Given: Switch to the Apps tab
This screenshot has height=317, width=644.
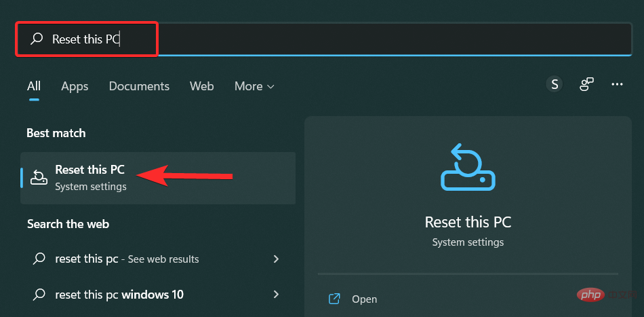Looking at the screenshot, I should [75, 86].
